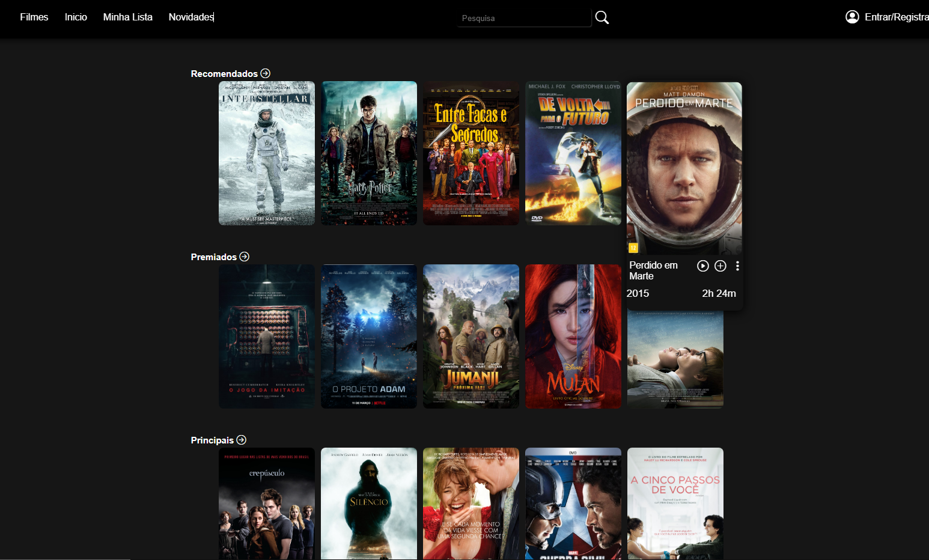Click inside the Pesquisa search field
The image size is (929, 560).
tap(523, 18)
